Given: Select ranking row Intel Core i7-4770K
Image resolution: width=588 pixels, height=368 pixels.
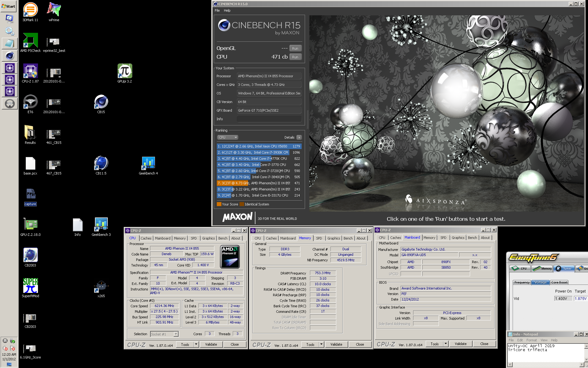Looking at the screenshot, I should (x=259, y=159).
